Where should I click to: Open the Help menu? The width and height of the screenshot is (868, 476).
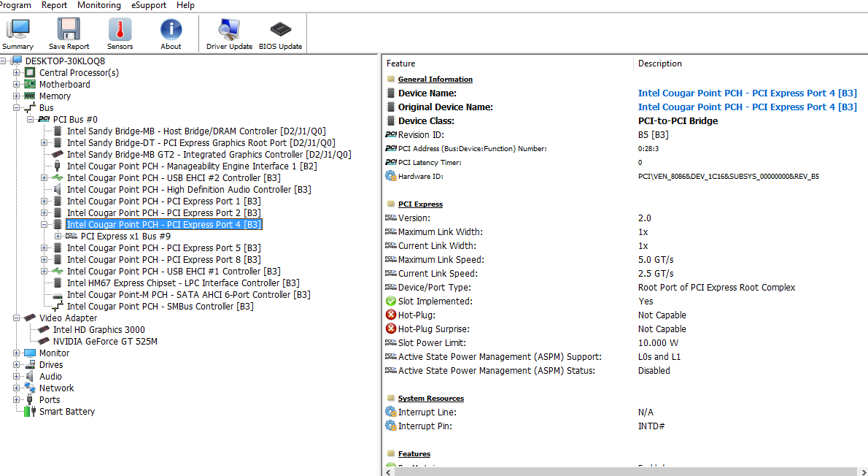[185, 5]
